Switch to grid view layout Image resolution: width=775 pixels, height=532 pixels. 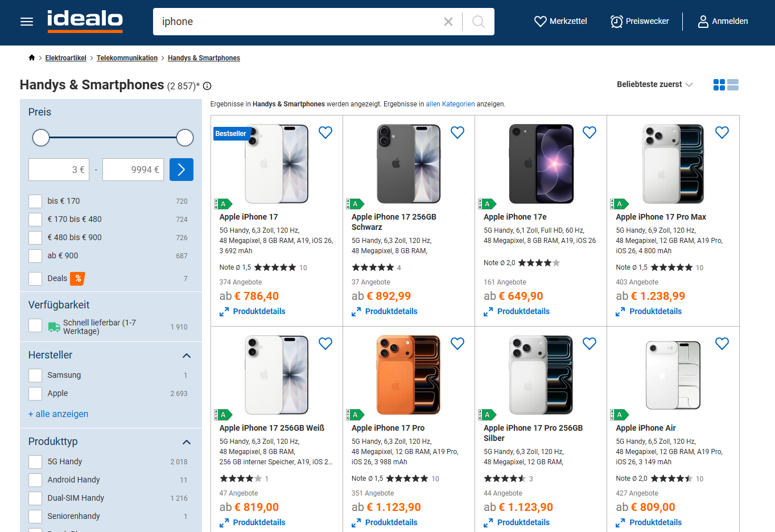point(719,85)
